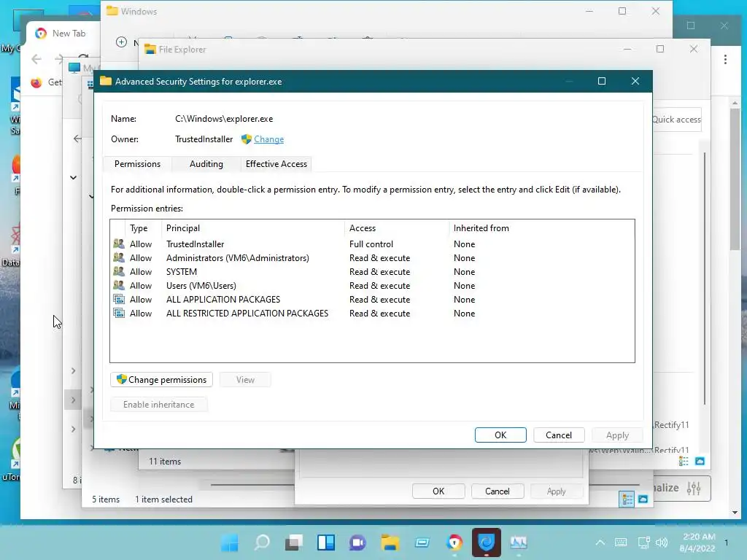
Task: Open volume tray icon
Action: tap(661, 542)
